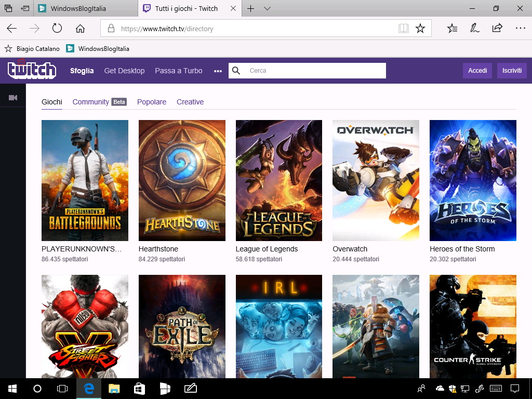Screen dimensions: 532x399
Task: Click the video camera sidebar icon
Action: pos(13,98)
